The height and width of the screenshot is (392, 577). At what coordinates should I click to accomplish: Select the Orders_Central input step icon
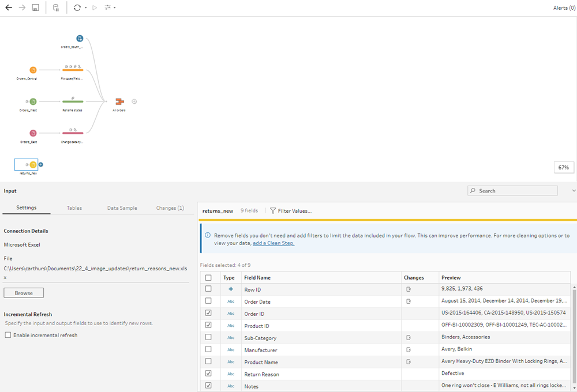click(33, 70)
